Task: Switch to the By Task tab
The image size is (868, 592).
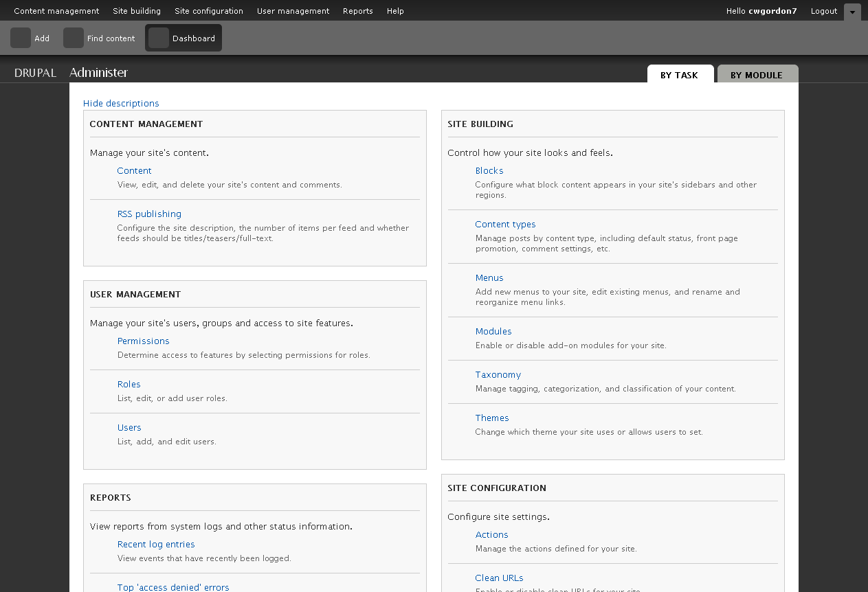Action: [679, 74]
